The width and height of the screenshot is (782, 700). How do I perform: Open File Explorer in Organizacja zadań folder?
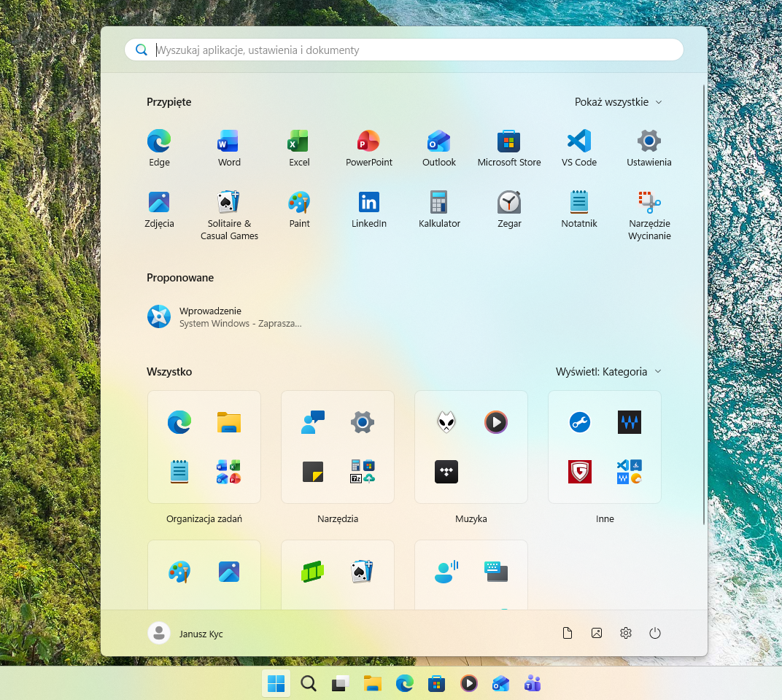[229, 422]
